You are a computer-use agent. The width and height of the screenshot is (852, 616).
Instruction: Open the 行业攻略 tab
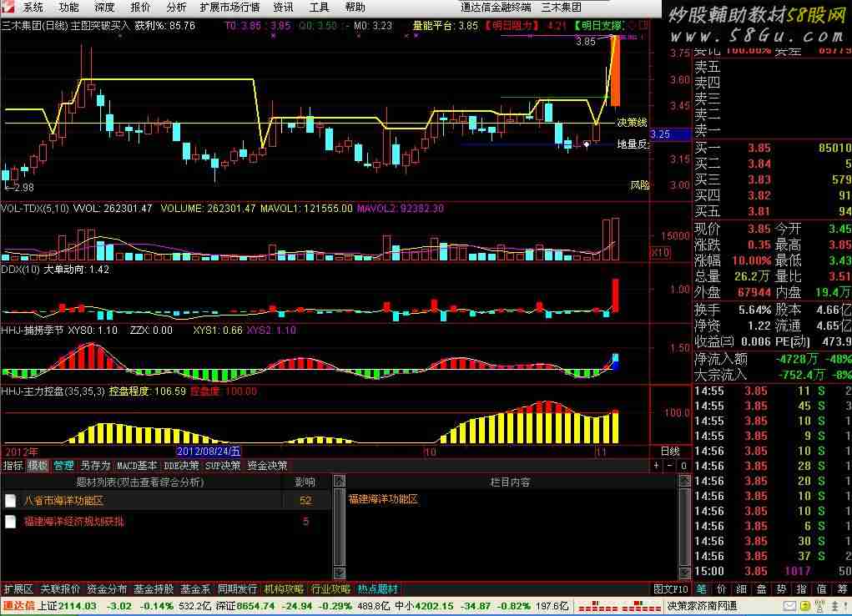pos(330,589)
